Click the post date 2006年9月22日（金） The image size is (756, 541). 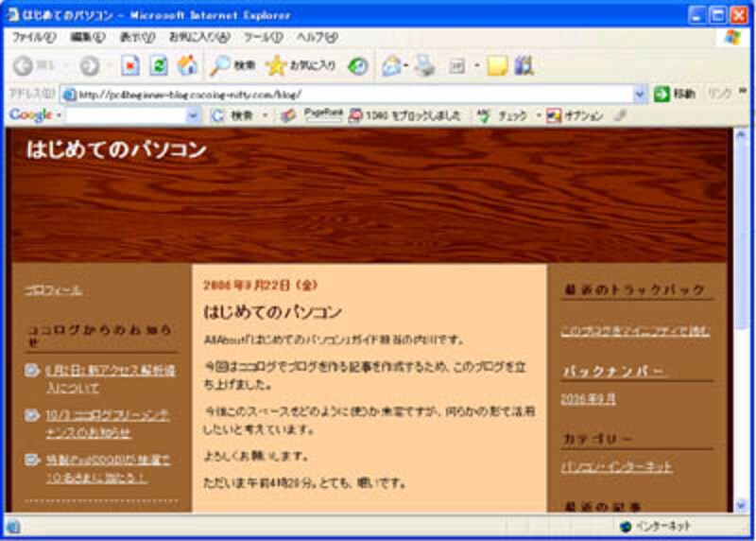[x=261, y=286]
